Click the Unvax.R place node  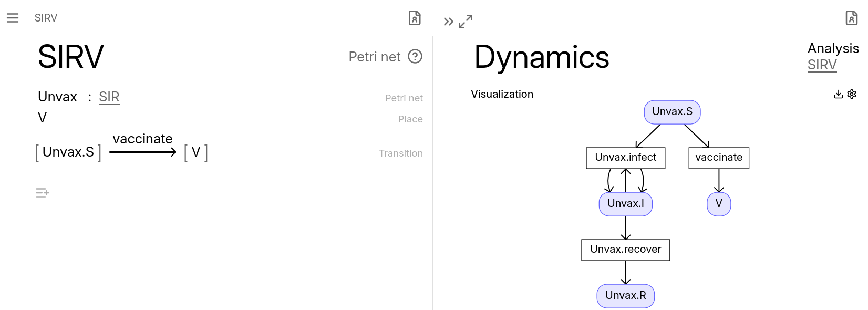point(625,296)
